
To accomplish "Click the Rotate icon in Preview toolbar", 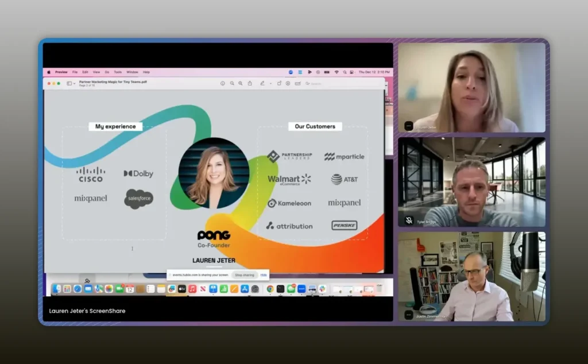I will click(x=279, y=83).
